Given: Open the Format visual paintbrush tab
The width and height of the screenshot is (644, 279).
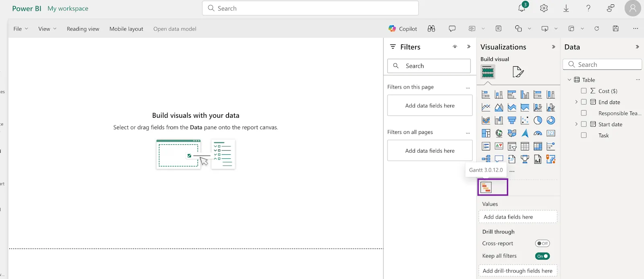Looking at the screenshot, I should 518,72.
